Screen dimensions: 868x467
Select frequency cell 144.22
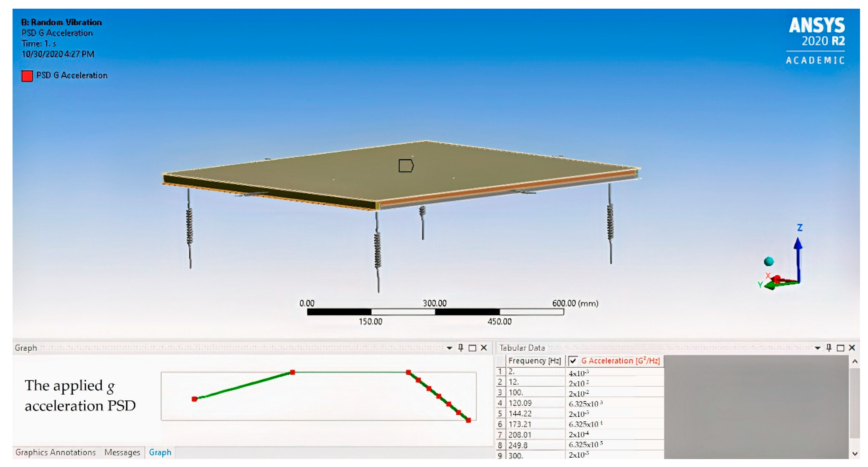point(535,413)
